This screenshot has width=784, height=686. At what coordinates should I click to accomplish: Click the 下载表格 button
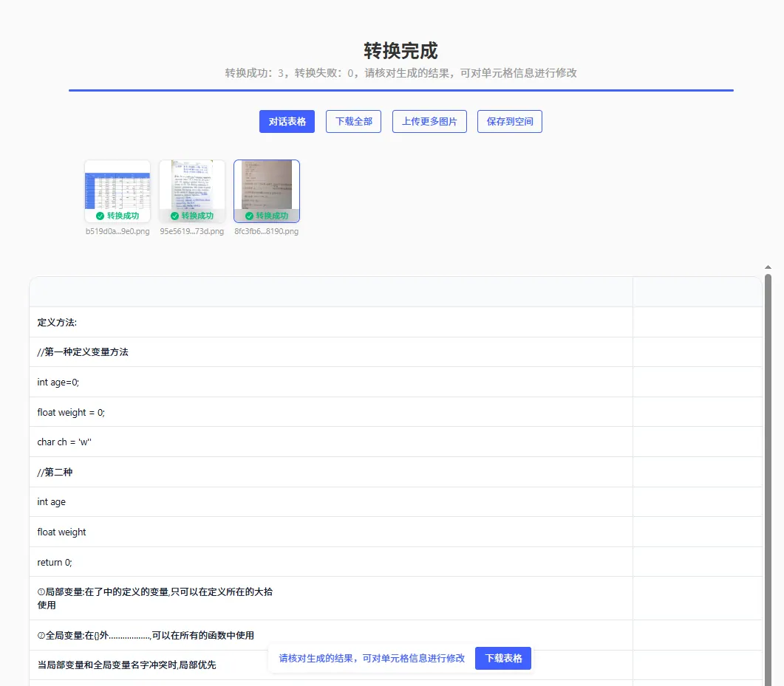tap(503, 658)
